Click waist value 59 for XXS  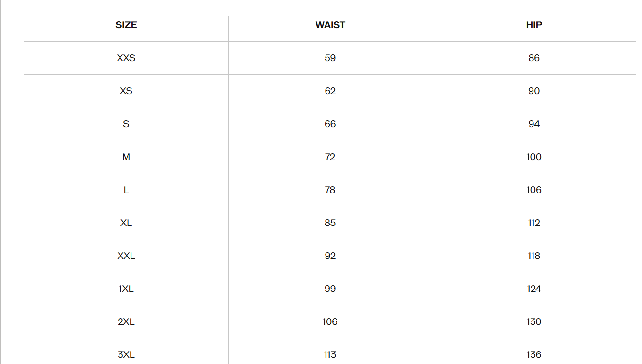[x=330, y=58]
